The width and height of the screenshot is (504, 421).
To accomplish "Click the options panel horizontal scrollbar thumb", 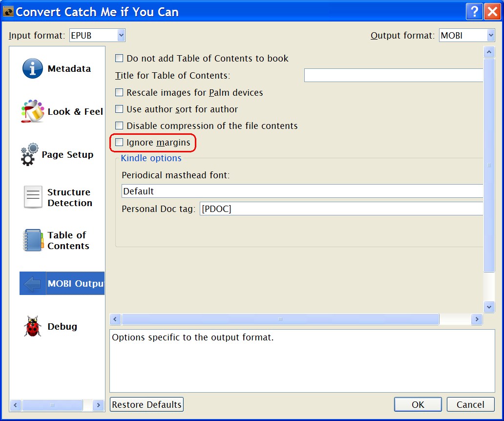I will (x=280, y=319).
